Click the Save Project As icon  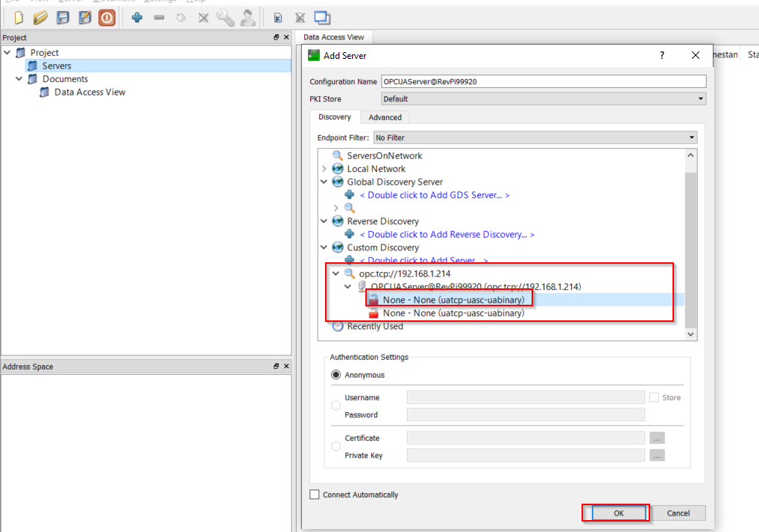pyautogui.click(x=85, y=18)
